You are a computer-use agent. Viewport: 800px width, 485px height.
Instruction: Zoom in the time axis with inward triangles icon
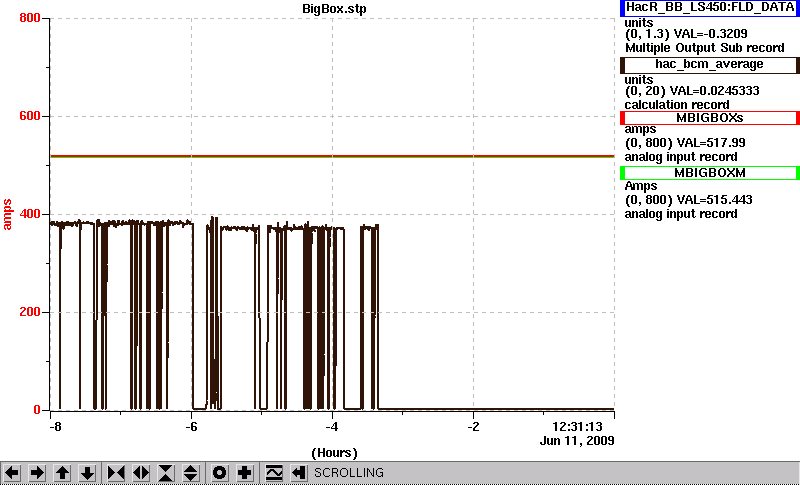(116, 473)
